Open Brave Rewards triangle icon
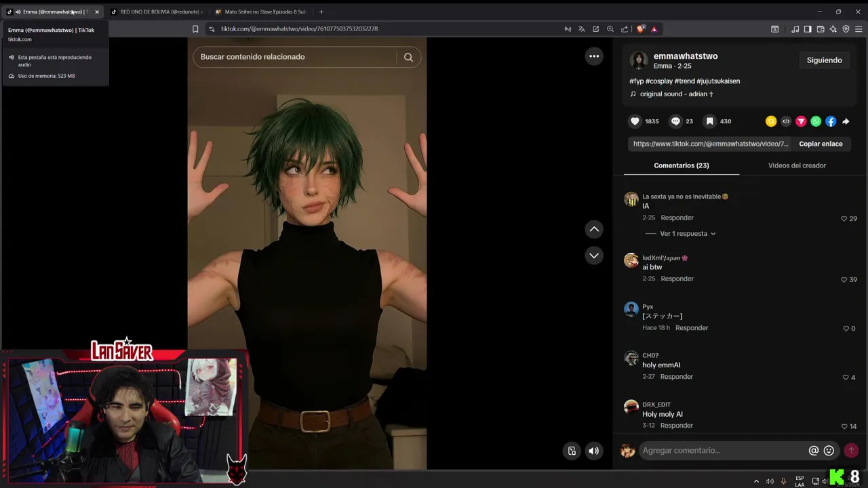 [654, 29]
